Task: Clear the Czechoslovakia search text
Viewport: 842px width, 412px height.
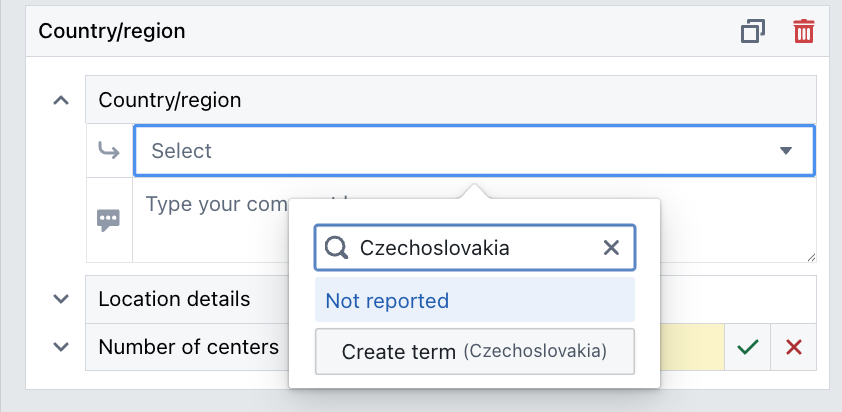Action: [611, 248]
